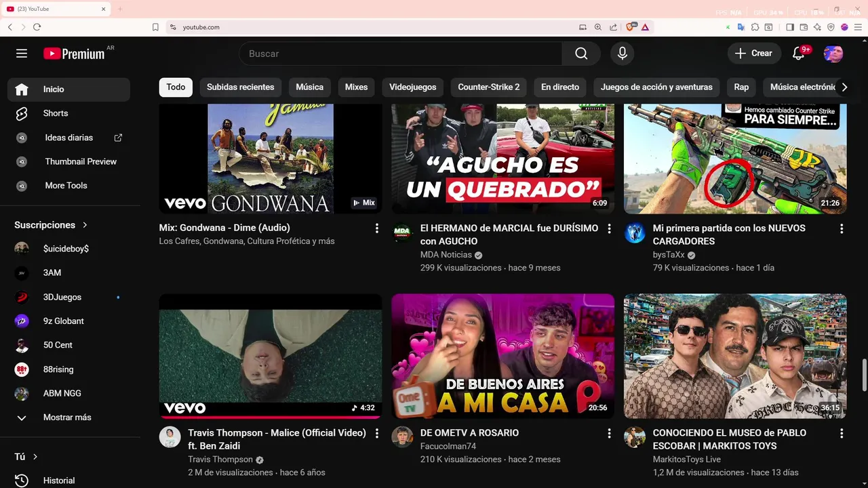Select the Subidas recientes chip
This screenshot has height=488, width=868.
pyautogui.click(x=240, y=87)
